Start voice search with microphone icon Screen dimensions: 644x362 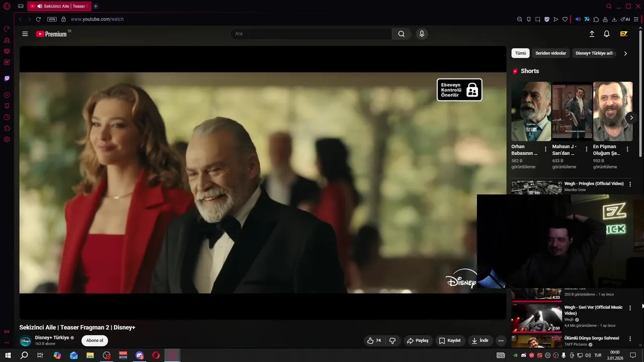coord(422,34)
